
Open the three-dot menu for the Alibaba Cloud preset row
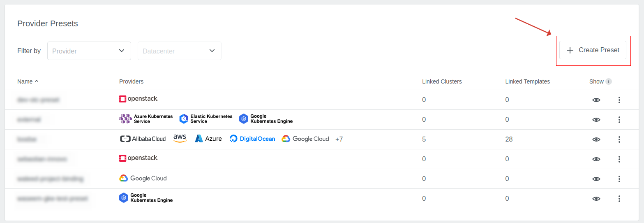[x=619, y=139]
